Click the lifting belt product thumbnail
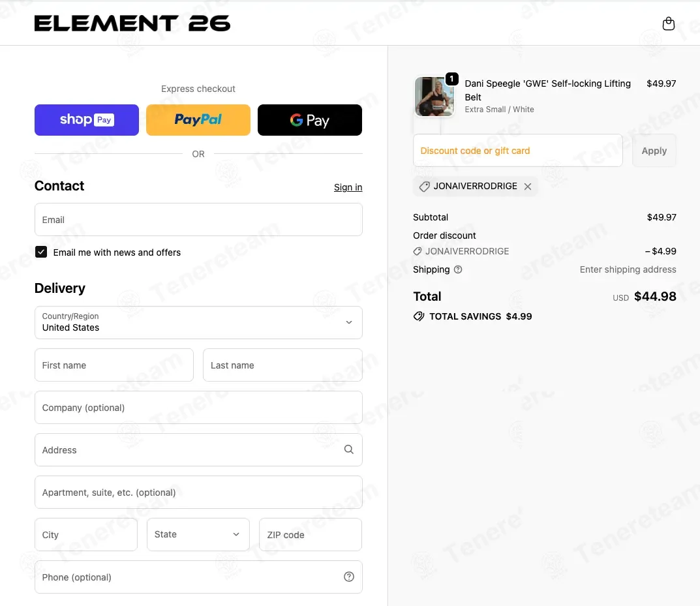The width and height of the screenshot is (700, 606). [x=434, y=97]
